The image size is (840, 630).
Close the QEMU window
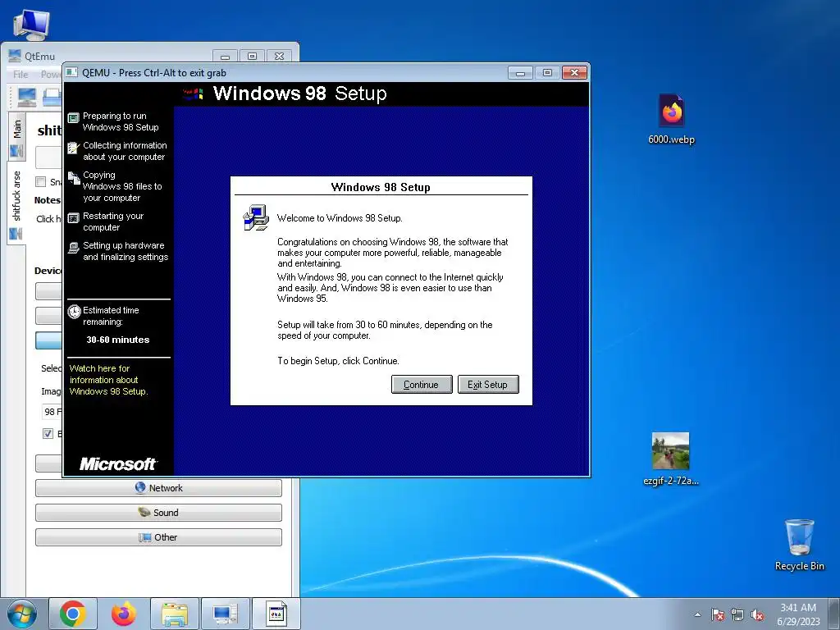point(575,73)
